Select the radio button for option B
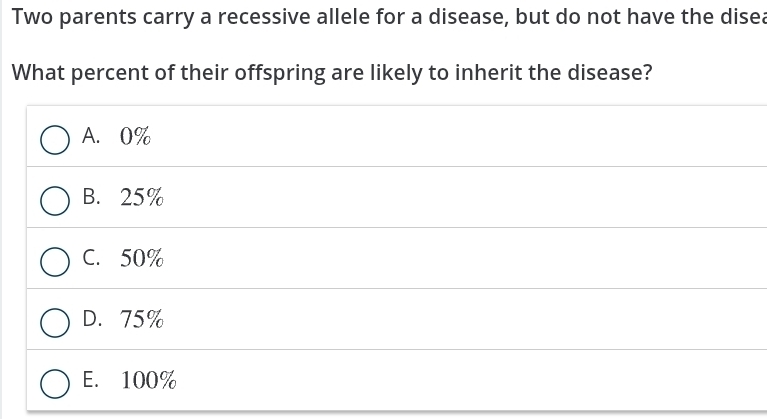767x419 pixels. [x=55, y=201]
